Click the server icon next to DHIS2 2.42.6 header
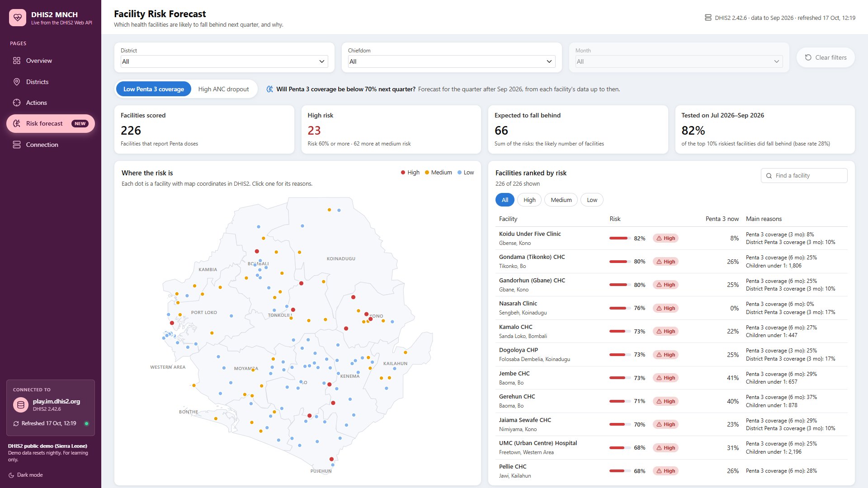 pos(708,18)
